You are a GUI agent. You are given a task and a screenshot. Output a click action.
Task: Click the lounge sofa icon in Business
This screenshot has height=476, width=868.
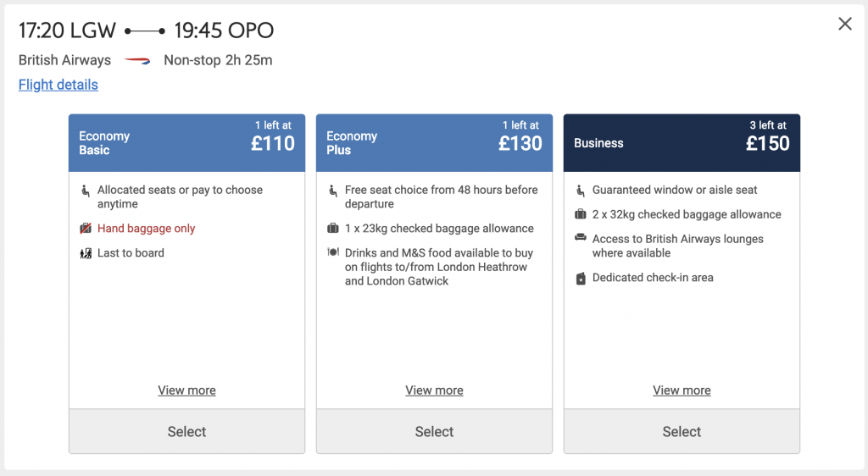pos(580,238)
